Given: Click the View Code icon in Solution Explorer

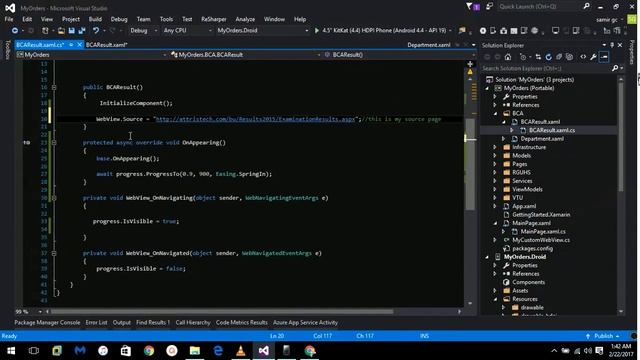Looking at the screenshot, I should pyautogui.click(x=583, y=57).
